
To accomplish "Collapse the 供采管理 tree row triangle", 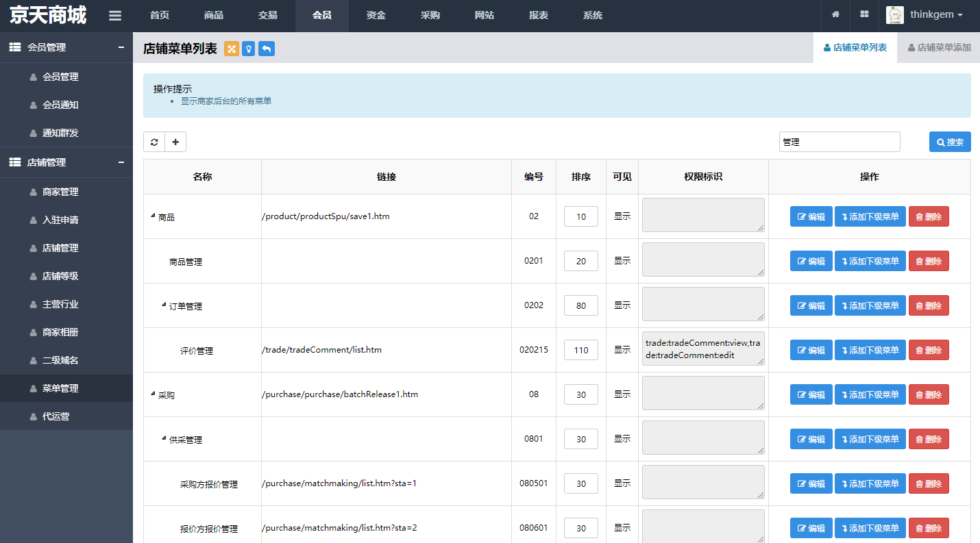I will pyautogui.click(x=164, y=438).
